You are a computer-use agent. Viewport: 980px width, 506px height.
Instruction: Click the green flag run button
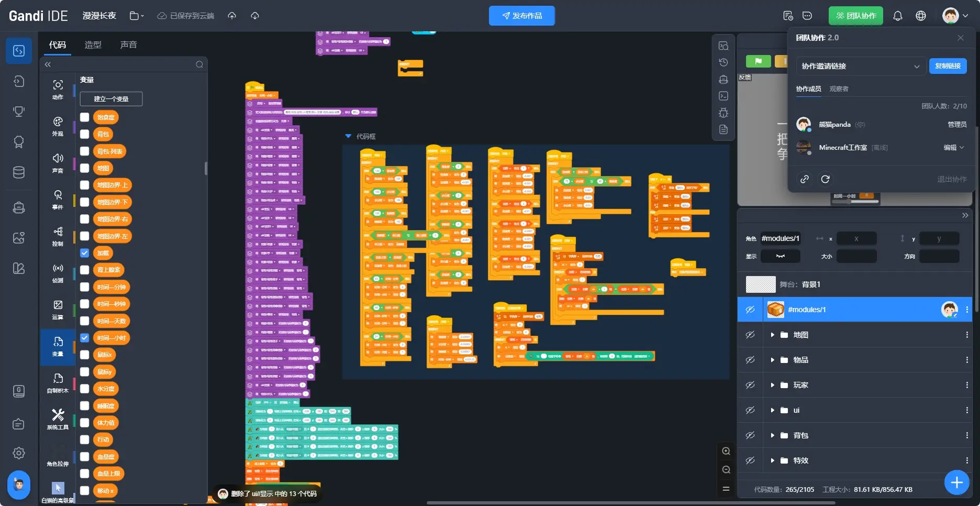(x=758, y=61)
